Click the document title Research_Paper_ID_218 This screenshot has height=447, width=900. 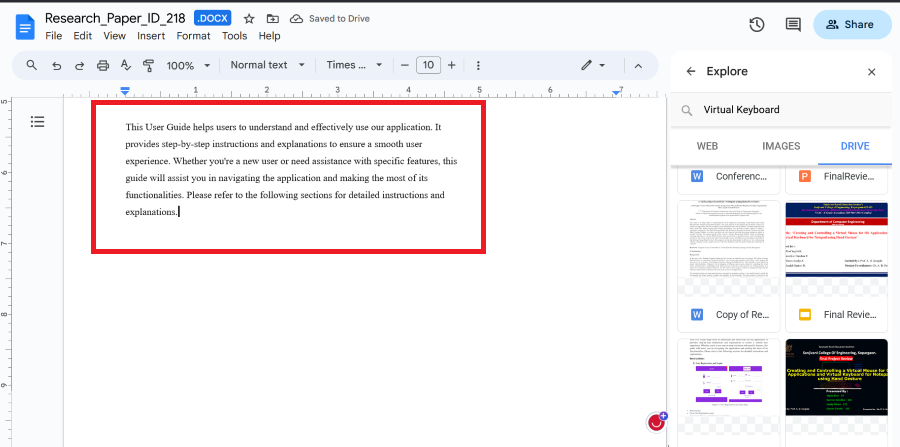[115, 18]
